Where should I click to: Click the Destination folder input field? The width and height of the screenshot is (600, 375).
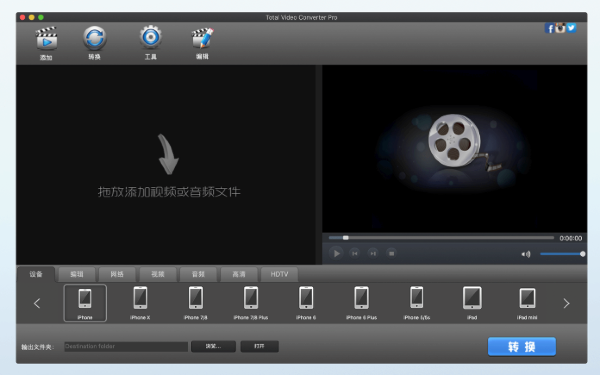tap(126, 346)
